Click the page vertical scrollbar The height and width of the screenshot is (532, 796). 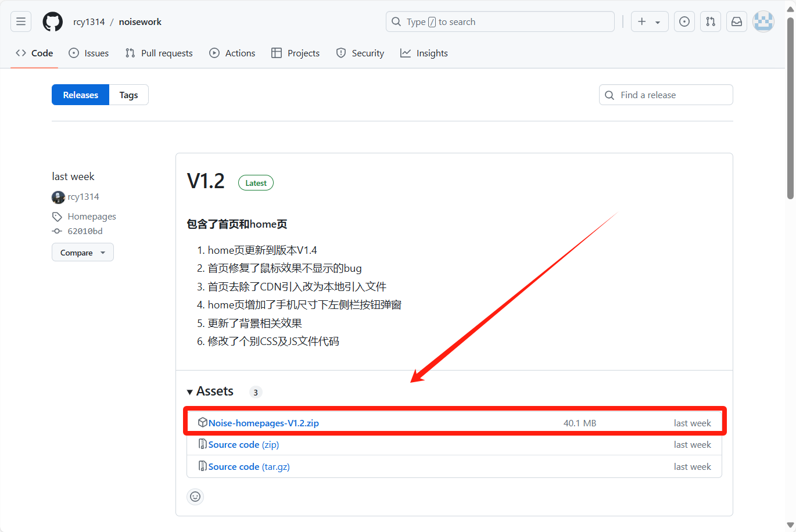[x=790, y=110]
